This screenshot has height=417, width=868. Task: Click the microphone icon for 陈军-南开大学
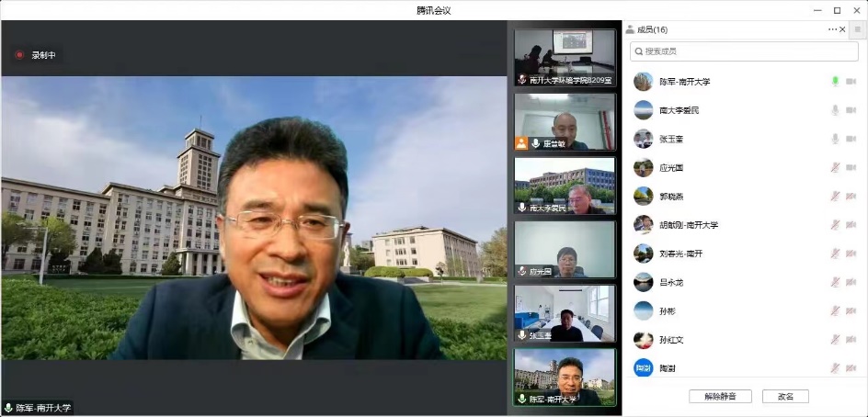point(835,82)
